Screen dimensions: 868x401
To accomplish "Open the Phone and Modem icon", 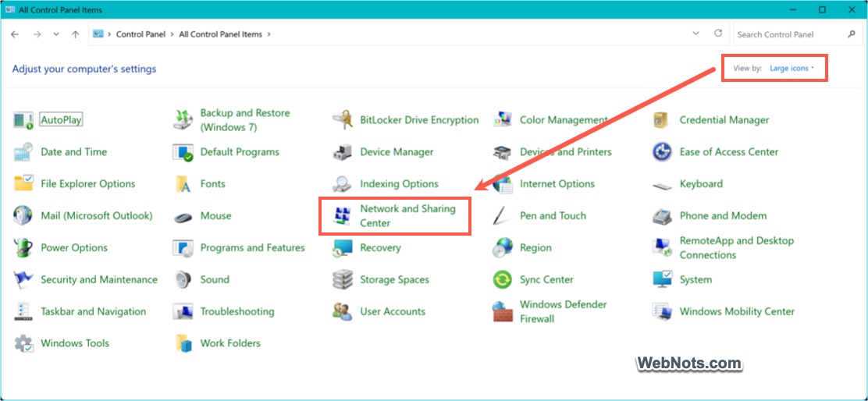I will (x=662, y=215).
